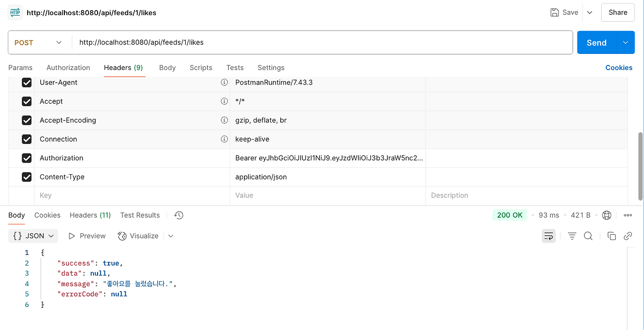Image resolution: width=644 pixels, height=330 pixels.
Task: Uncheck the Accept-Encoding header checkbox
Action: [x=27, y=120]
